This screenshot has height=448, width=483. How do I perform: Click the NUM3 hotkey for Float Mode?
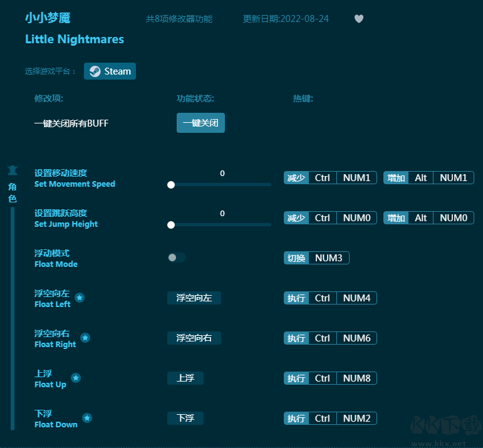328,258
